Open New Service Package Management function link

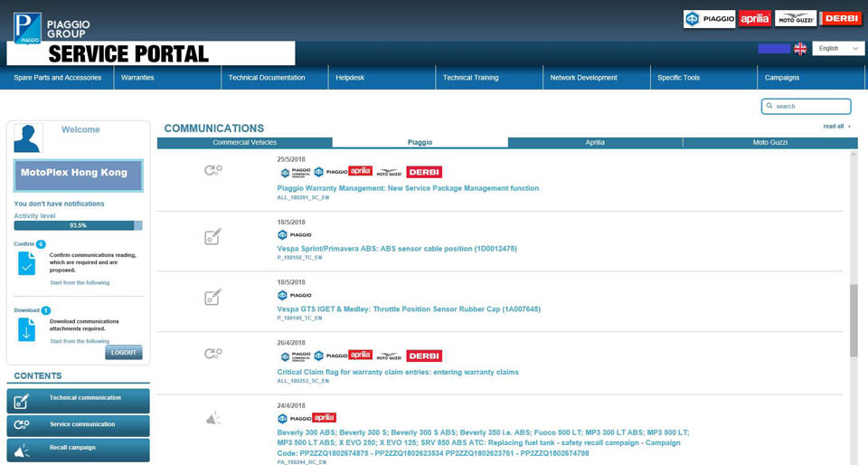[x=408, y=188]
